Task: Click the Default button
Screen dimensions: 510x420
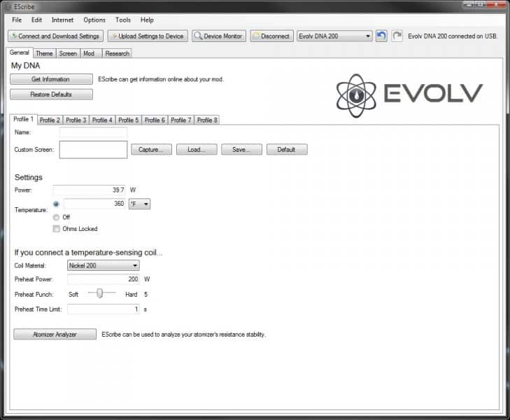Action: (x=287, y=150)
